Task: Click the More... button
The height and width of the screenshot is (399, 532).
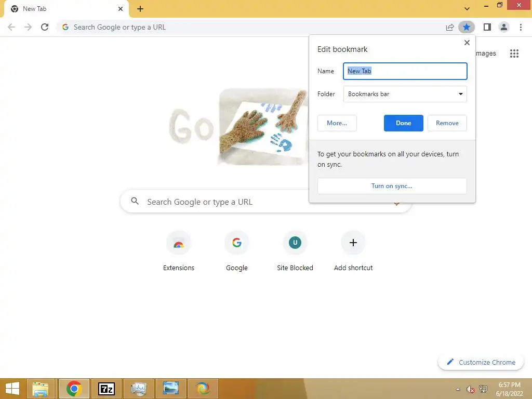Action: pyautogui.click(x=337, y=123)
